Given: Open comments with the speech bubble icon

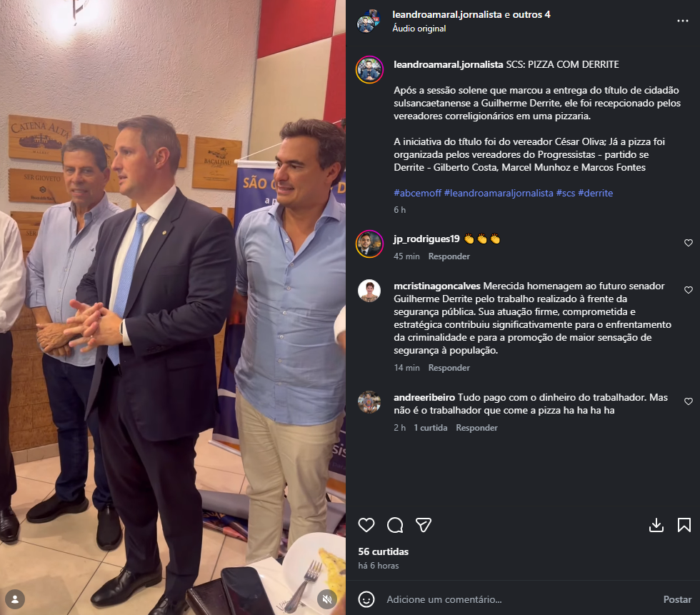Looking at the screenshot, I should [x=395, y=525].
